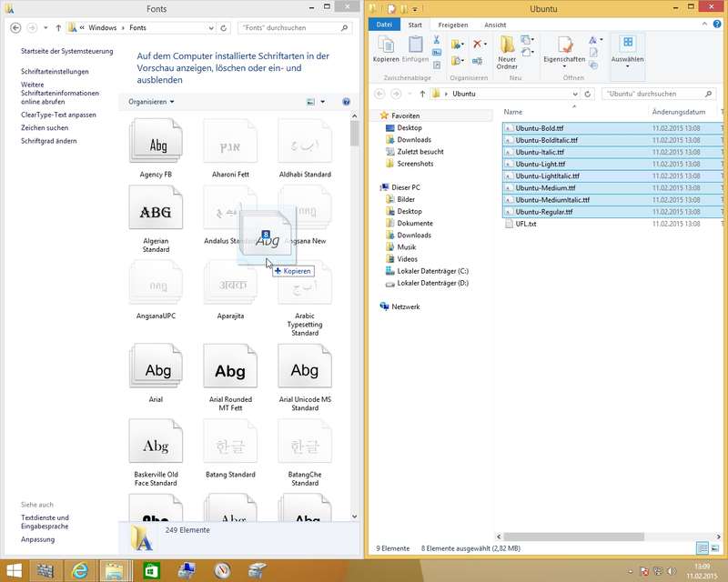Switch to details view in status bar
This screenshot has width=728, height=582.
[x=703, y=548]
